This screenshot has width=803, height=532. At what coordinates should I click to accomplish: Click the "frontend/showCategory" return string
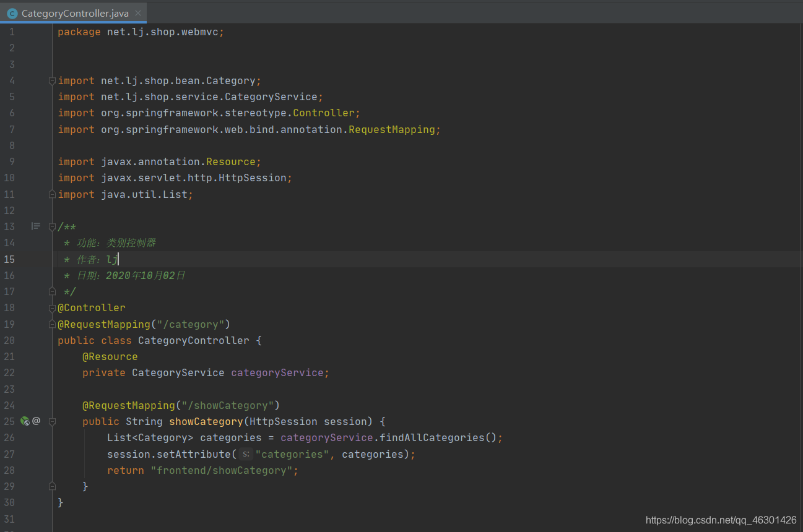coord(222,470)
